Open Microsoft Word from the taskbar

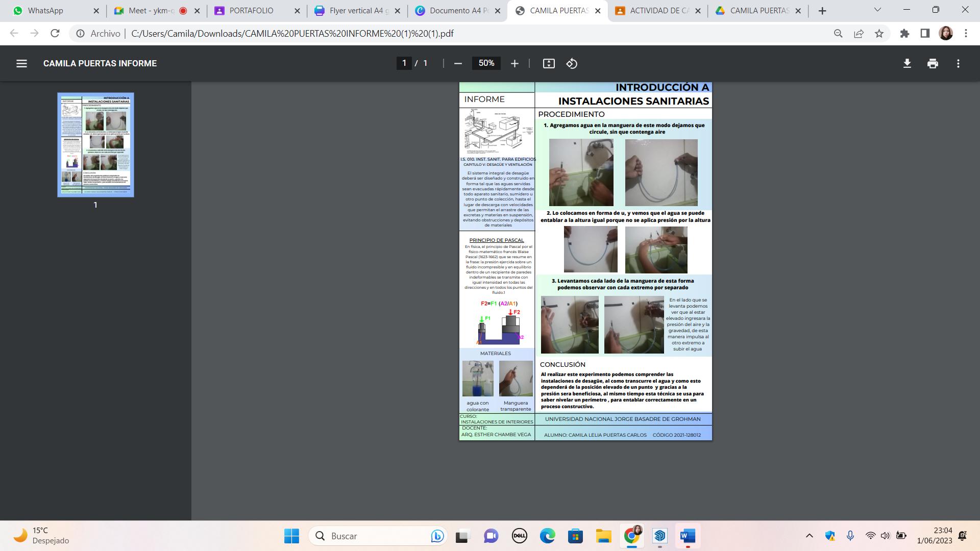[688, 536]
